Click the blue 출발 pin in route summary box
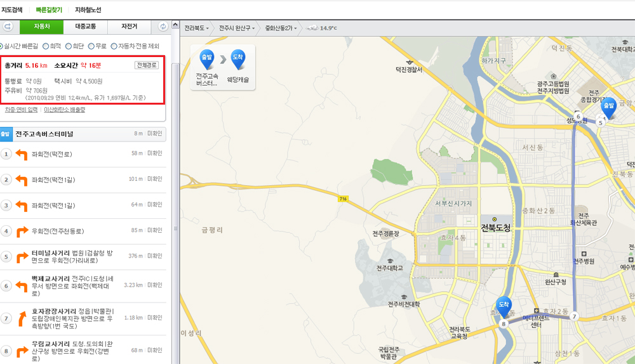 click(x=206, y=60)
